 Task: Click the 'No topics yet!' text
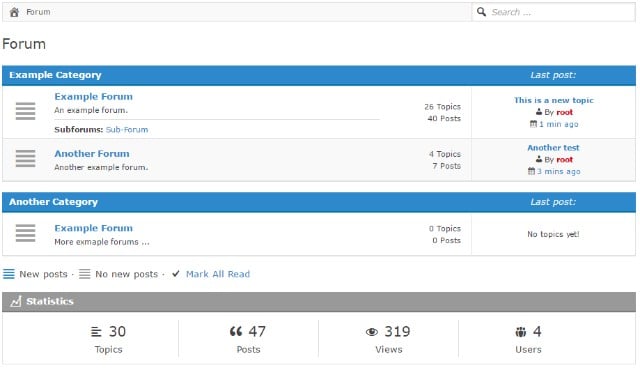[x=553, y=234]
